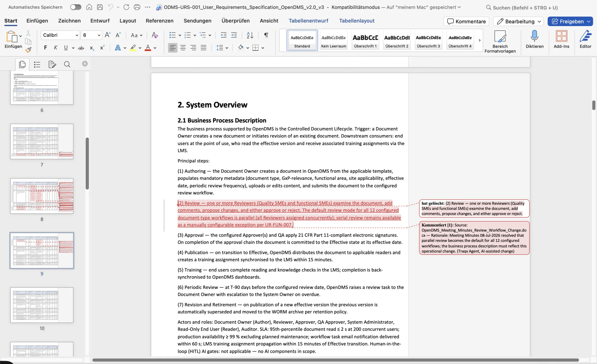
Task: Open the Kommentare button
Action: 466,21
